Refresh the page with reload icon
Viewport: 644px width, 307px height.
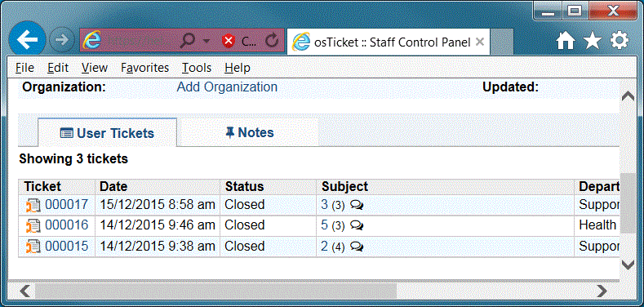point(272,40)
